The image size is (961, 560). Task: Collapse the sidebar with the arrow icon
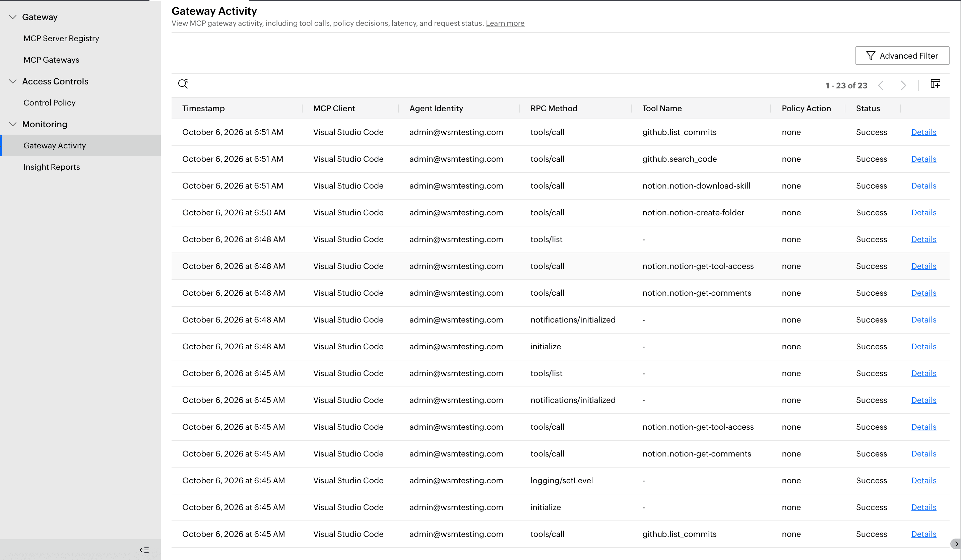click(x=144, y=550)
